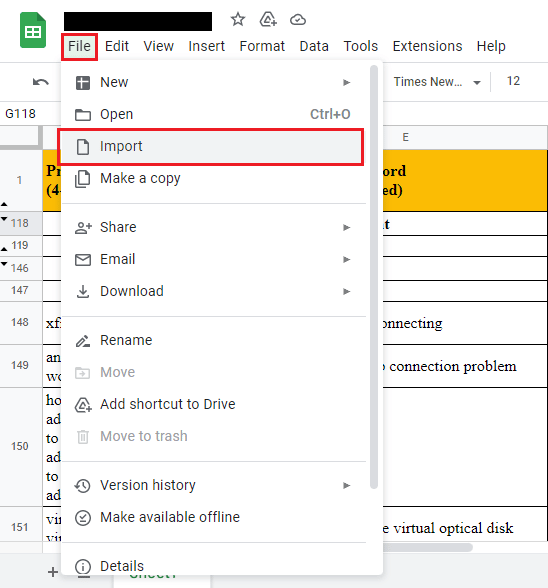The height and width of the screenshot is (588, 548).
Task: Click the add sheet plus icon
Action: pyautogui.click(x=53, y=572)
